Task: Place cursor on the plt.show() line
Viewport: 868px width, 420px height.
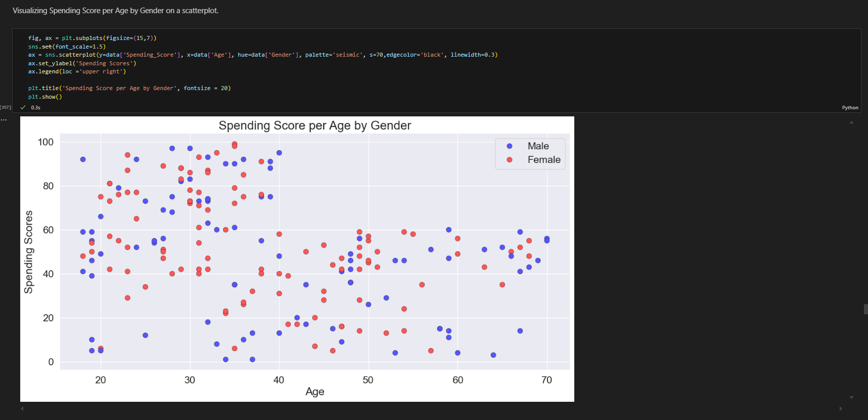Action: (x=45, y=97)
